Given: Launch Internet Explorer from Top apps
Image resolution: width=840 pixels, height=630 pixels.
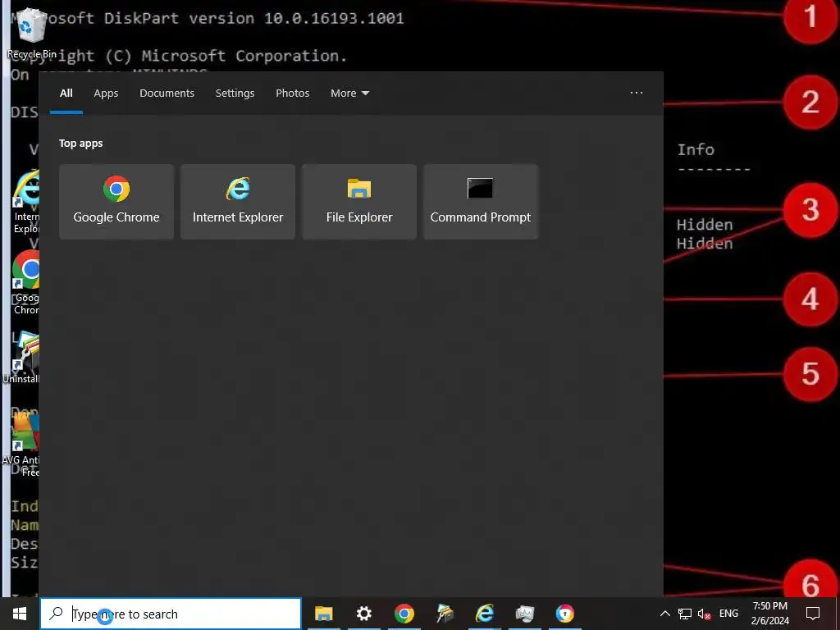Looking at the screenshot, I should [238, 202].
